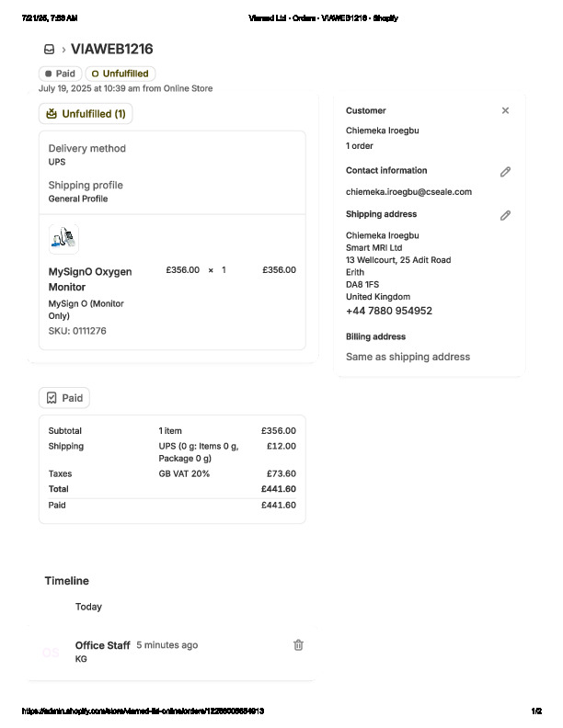Click the receipt icon beside Paid
This screenshot has height=728, width=563.
(x=52, y=398)
